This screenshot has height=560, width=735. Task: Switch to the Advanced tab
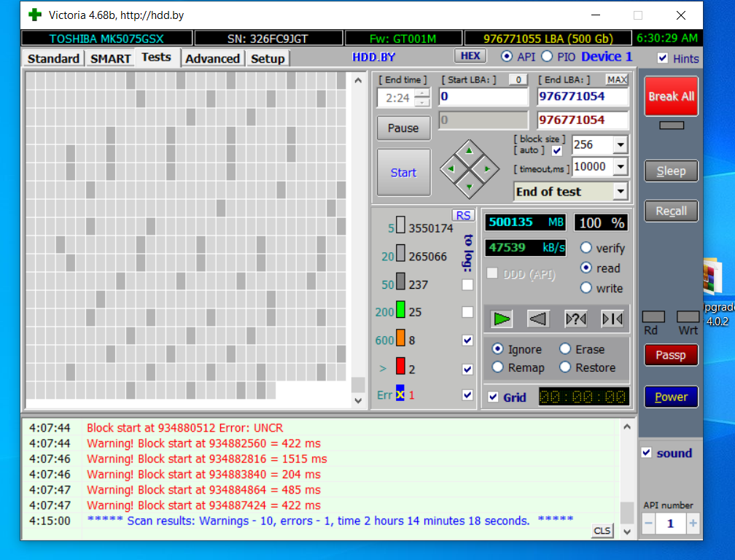(x=212, y=58)
